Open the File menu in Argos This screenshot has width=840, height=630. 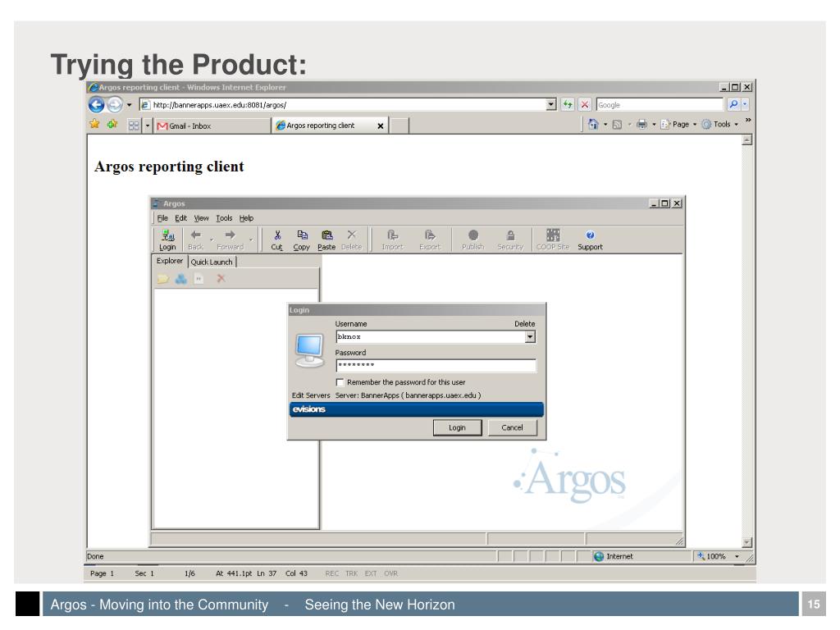(x=162, y=218)
